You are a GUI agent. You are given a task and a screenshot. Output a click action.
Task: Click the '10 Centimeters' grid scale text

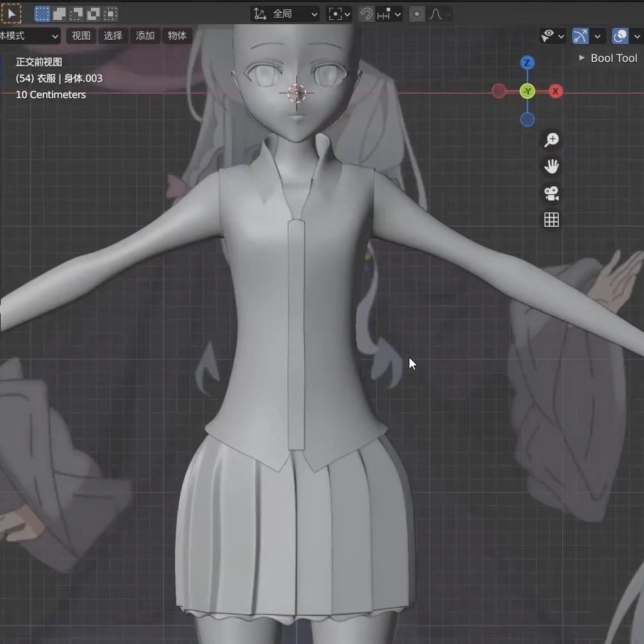51,95
